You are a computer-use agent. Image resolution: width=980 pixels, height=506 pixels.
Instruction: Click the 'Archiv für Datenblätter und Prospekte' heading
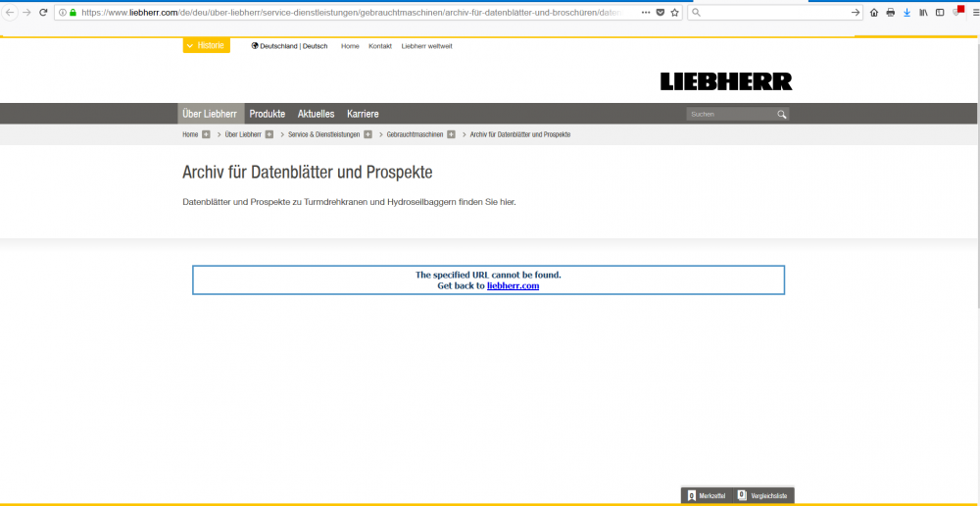tap(308, 173)
